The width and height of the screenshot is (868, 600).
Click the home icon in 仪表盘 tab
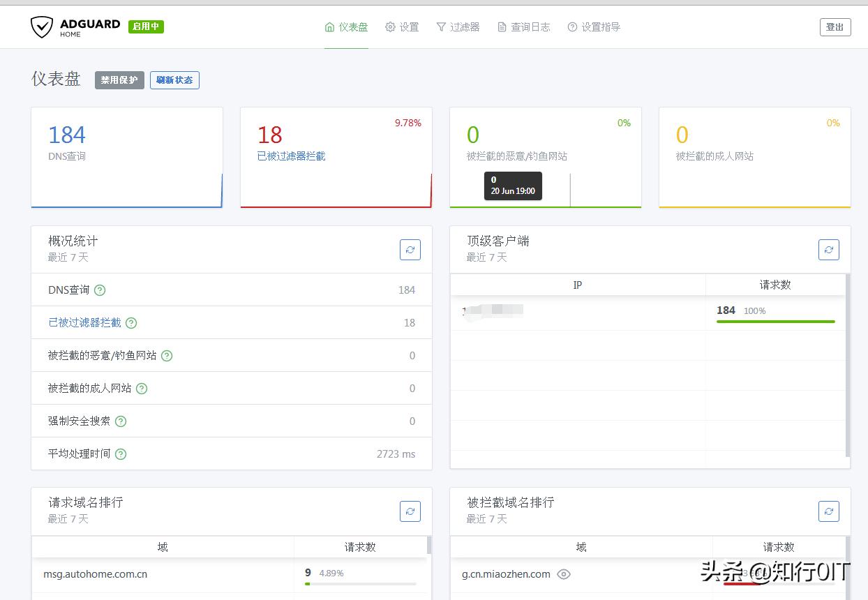pyautogui.click(x=330, y=27)
